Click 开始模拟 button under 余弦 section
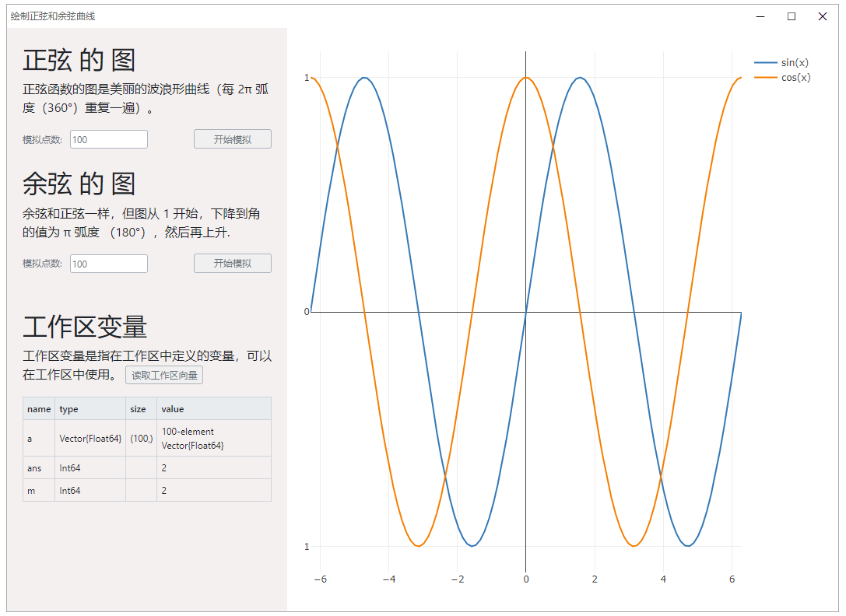The image size is (846, 616). (x=233, y=263)
